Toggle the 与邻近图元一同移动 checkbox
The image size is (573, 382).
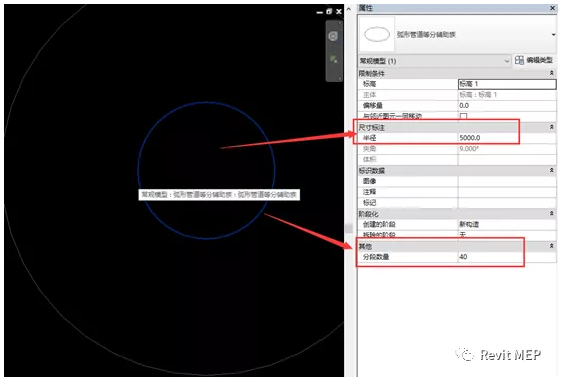(x=463, y=116)
